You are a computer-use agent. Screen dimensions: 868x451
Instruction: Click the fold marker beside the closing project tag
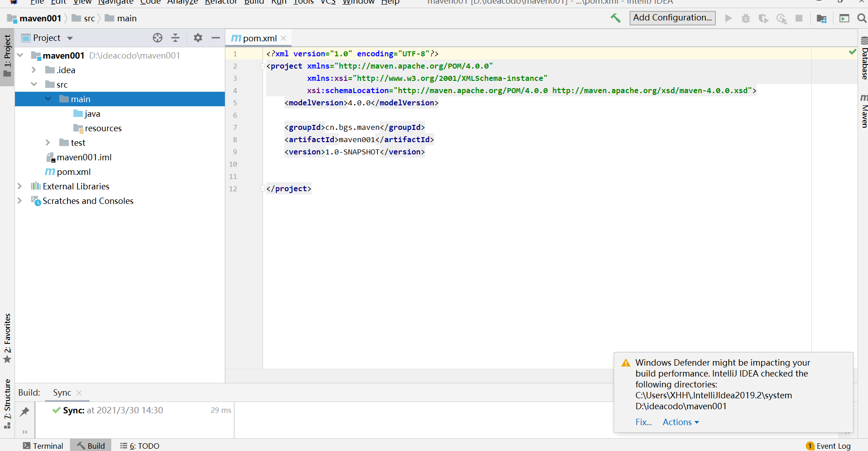[263, 188]
